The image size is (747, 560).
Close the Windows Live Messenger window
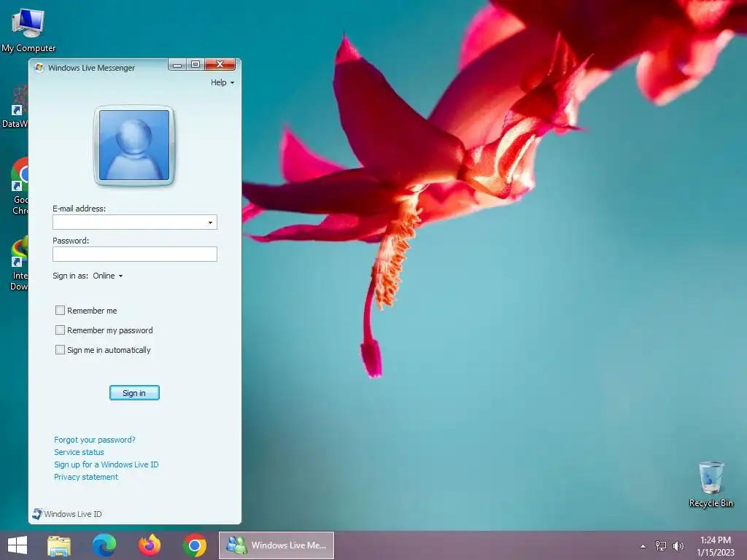(x=220, y=64)
